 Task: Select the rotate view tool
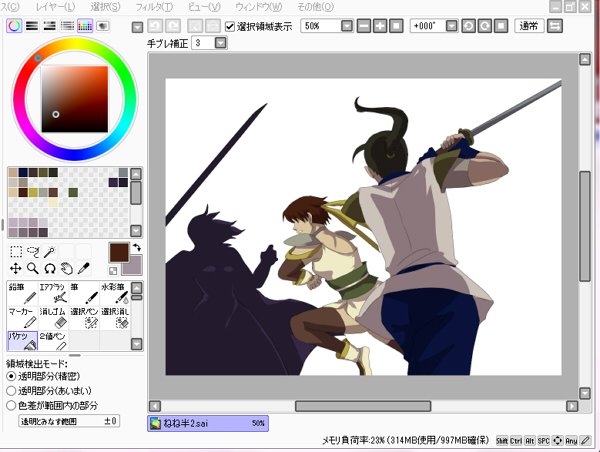50,269
